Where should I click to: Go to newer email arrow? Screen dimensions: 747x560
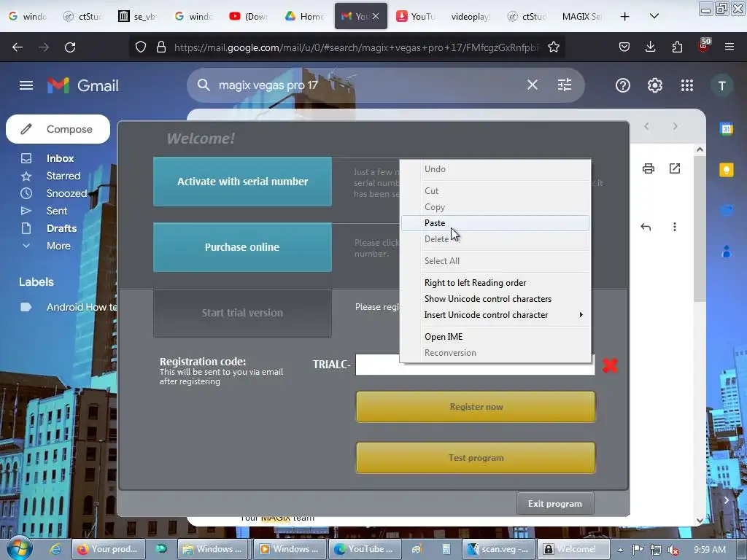646,126
